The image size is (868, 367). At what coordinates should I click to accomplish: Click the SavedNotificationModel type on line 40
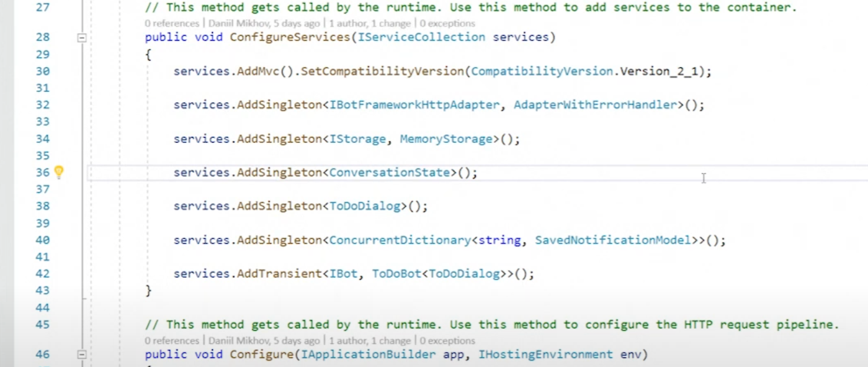click(613, 240)
